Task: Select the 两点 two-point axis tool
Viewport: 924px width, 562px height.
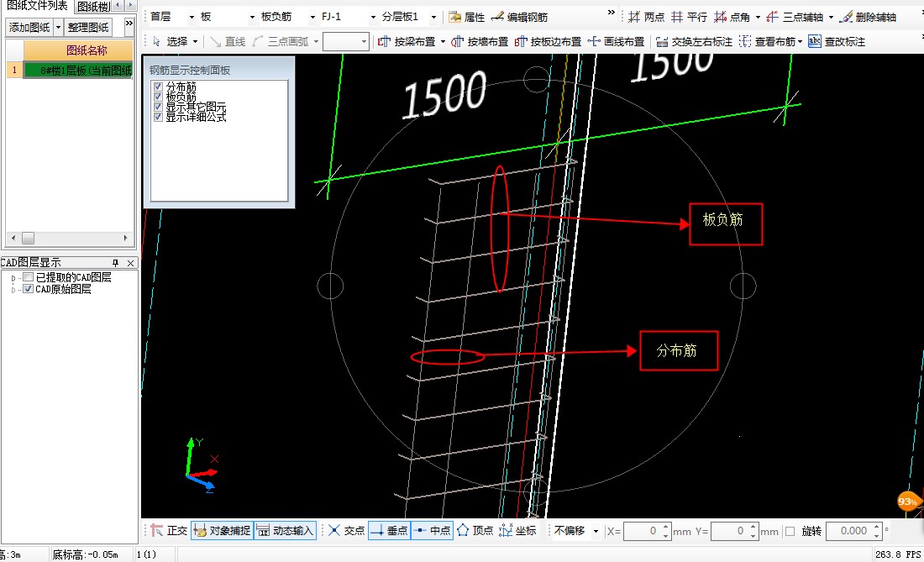Action: tap(646, 17)
